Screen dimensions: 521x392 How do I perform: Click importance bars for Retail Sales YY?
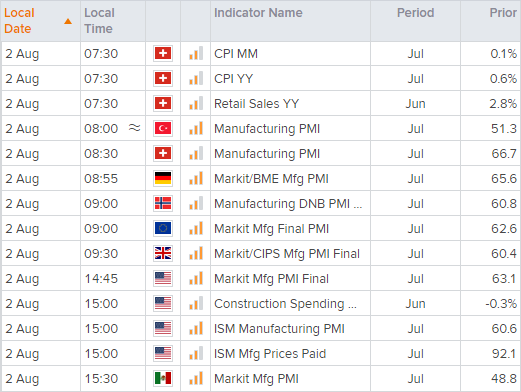[x=196, y=103]
